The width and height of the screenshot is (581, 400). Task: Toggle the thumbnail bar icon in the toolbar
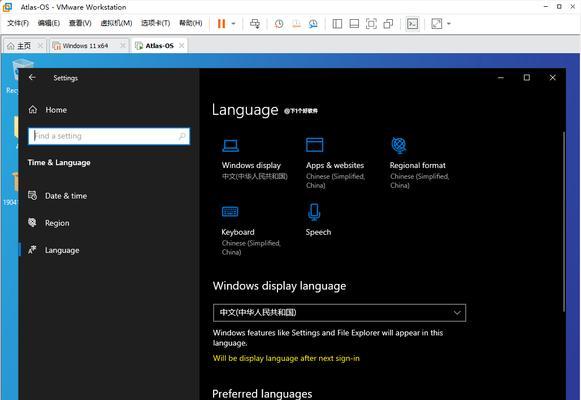tap(354, 24)
